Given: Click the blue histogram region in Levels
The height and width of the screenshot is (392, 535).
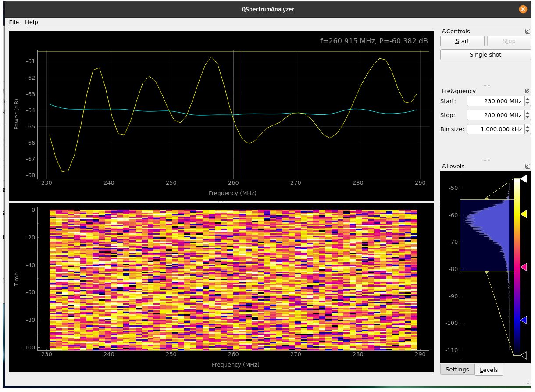Looking at the screenshot, I should [x=486, y=235].
